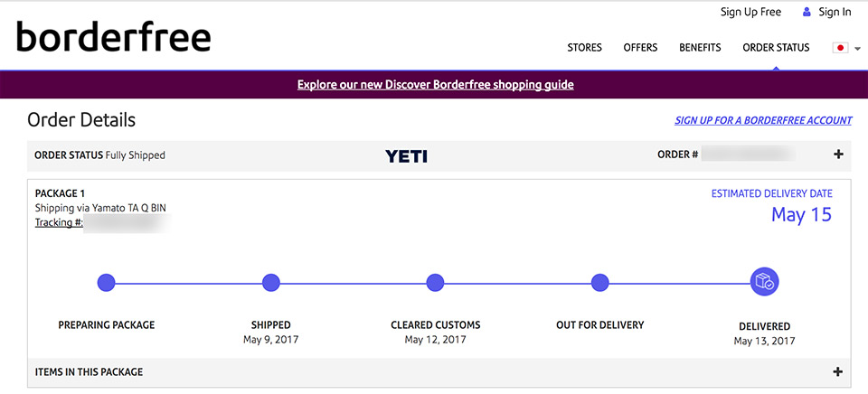The height and width of the screenshot is (394, 868).
Task: Click the Shipped progress dot
Action: pos(270,283)
